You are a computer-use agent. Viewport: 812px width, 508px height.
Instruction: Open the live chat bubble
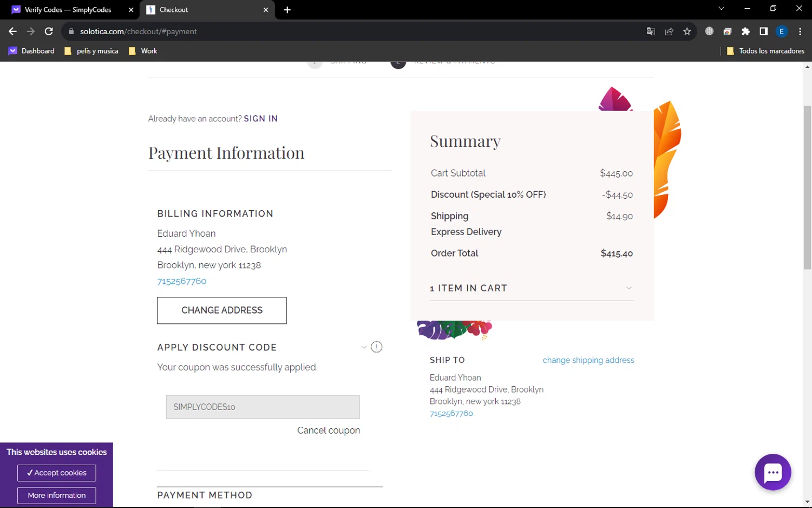[x=773, y=472]
